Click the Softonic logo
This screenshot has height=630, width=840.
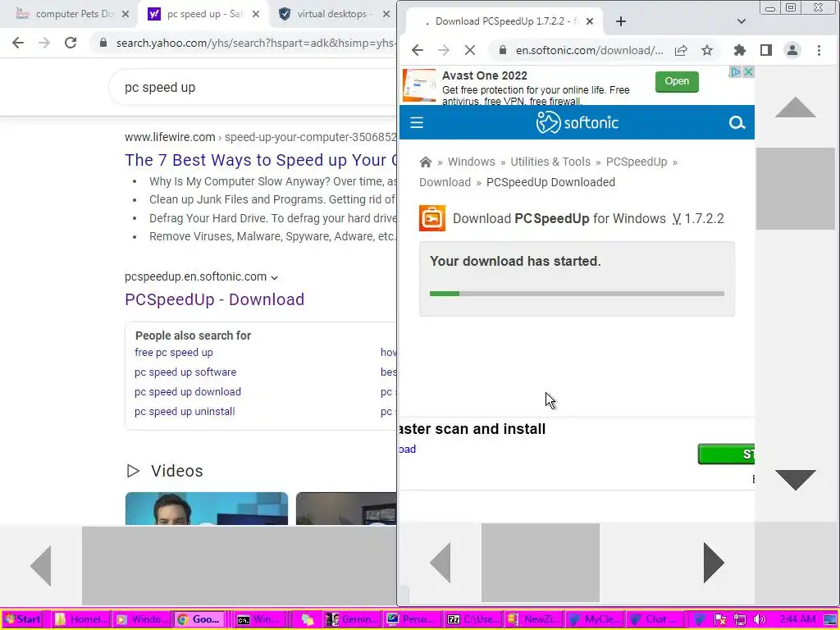(x=577, y=123)
